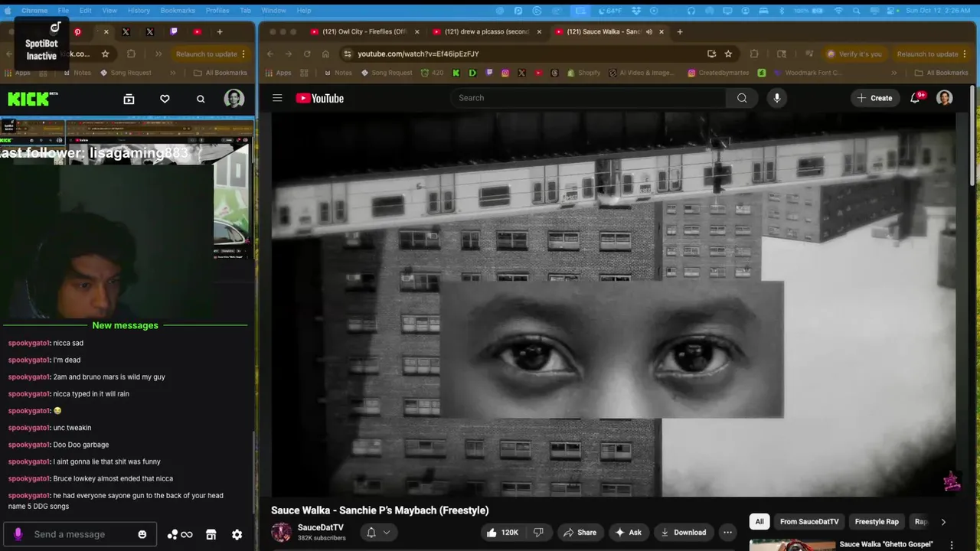Dislike the Sauce Walka video

pos(538,533)
